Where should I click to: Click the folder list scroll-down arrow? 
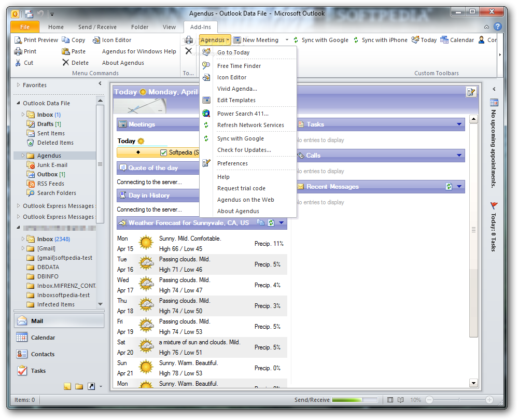(101, 304)
